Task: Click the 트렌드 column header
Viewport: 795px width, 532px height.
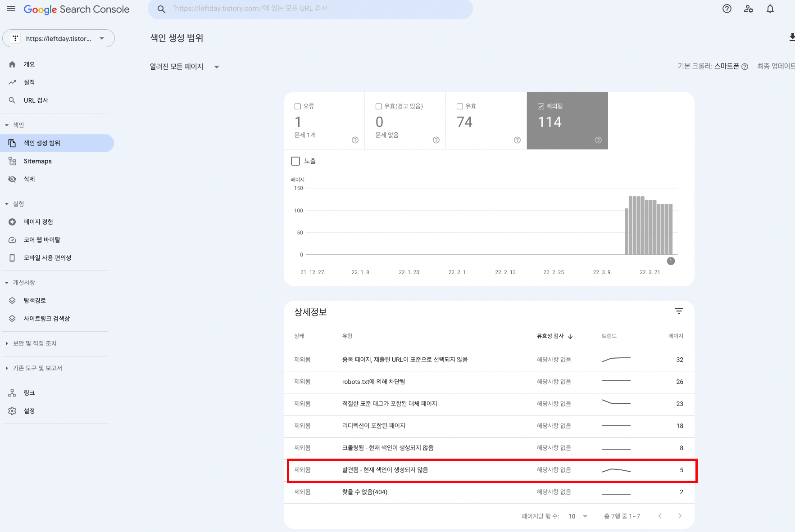Action: (609, 336)
